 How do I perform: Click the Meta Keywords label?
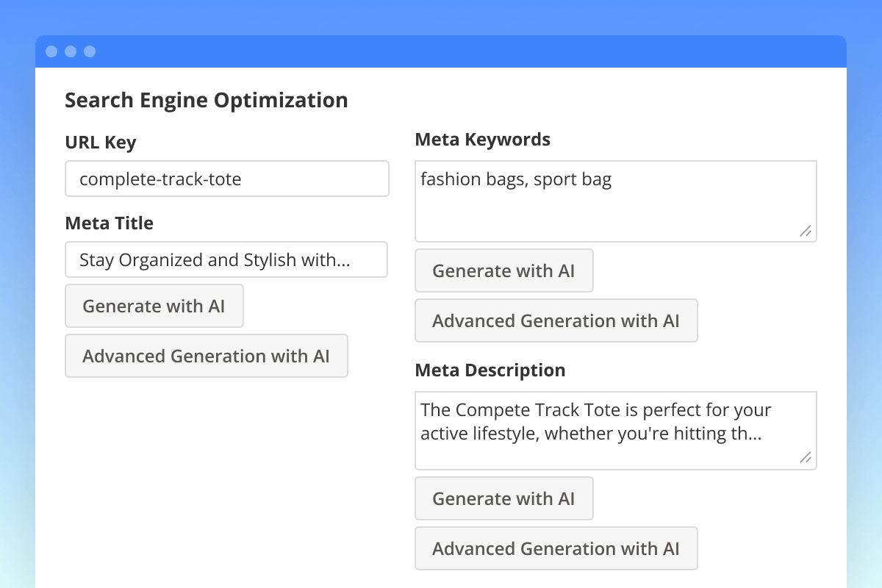coord(482,140)
